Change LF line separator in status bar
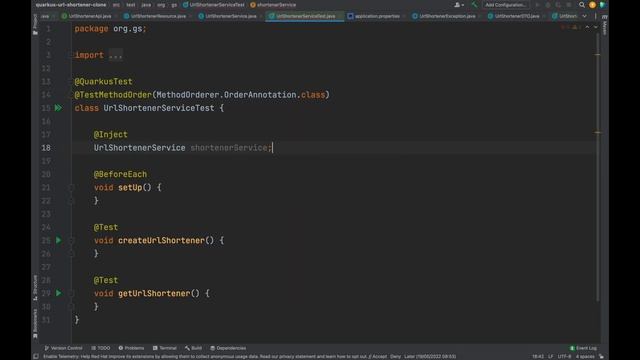Screen dimensions: 640x360 pos(550,356)
